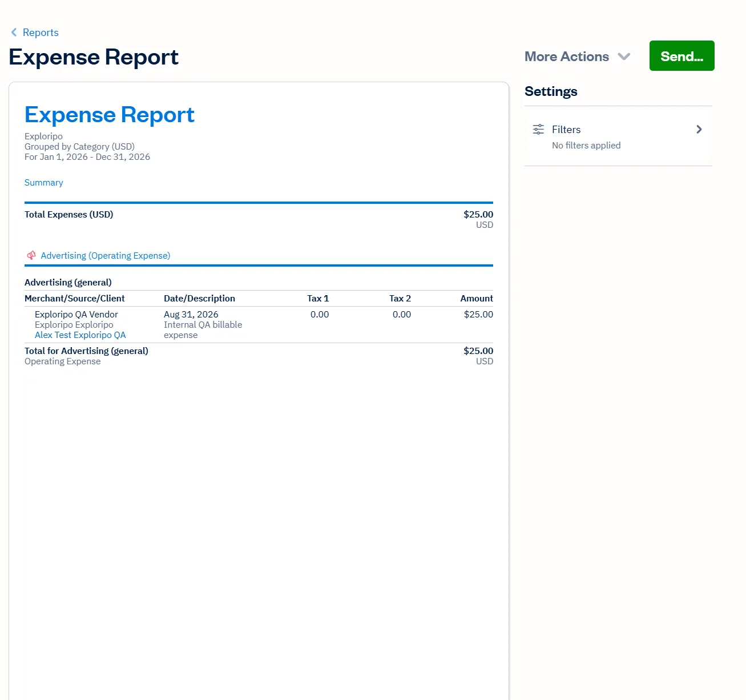Viewport: 746px width, 700px height.
Task: Click the megaphone Advertising category icon
Action: point(31,255)
